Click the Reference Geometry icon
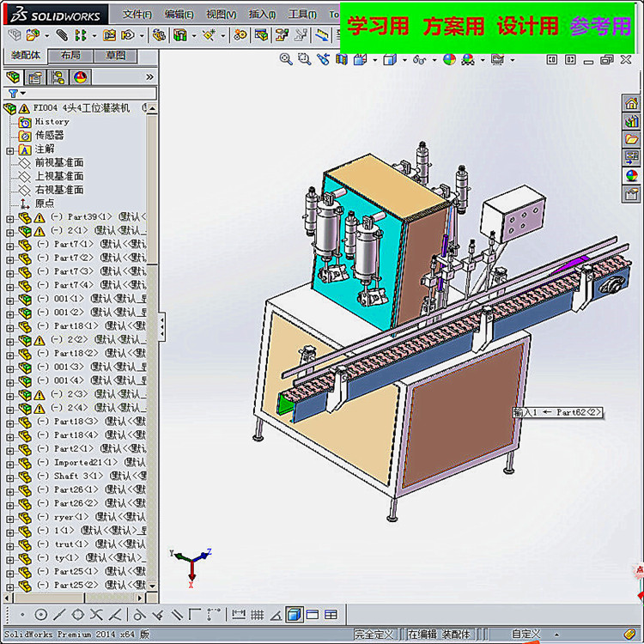 [209, 35]
